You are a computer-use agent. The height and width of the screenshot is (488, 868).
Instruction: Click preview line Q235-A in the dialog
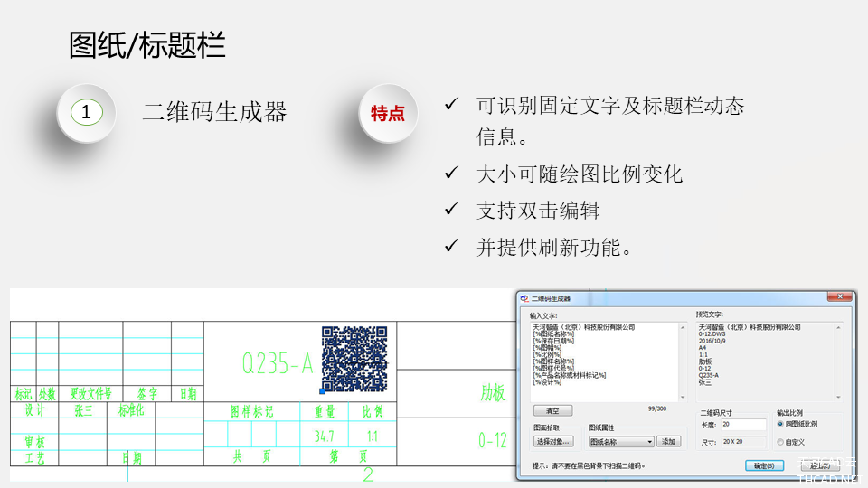(x=709, y=375)
